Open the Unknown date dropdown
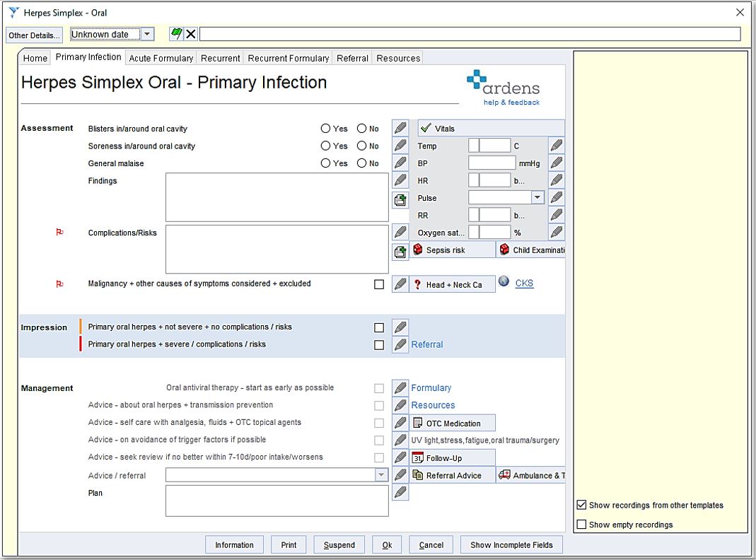Viewport: 756px width, 560px height. 148,34
